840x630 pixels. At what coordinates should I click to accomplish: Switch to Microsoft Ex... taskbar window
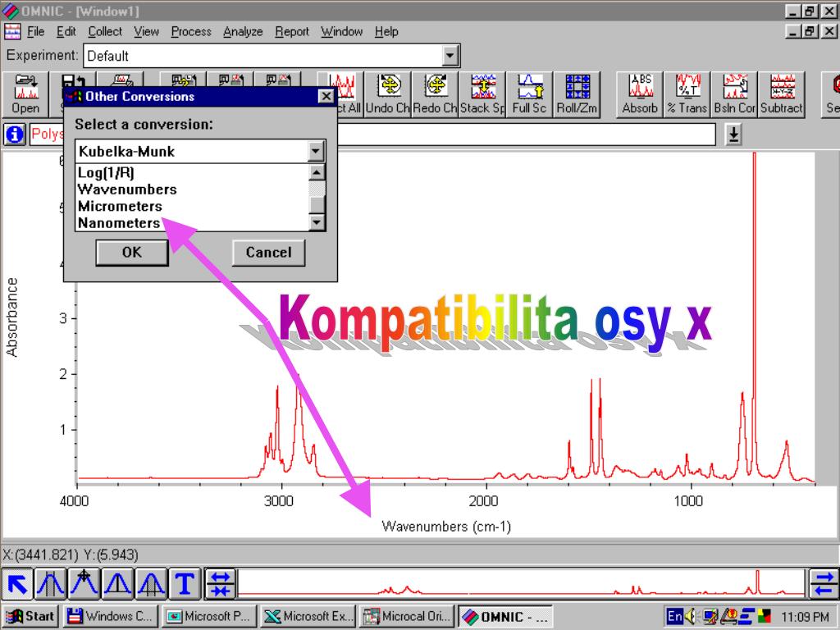click(308, 616)
